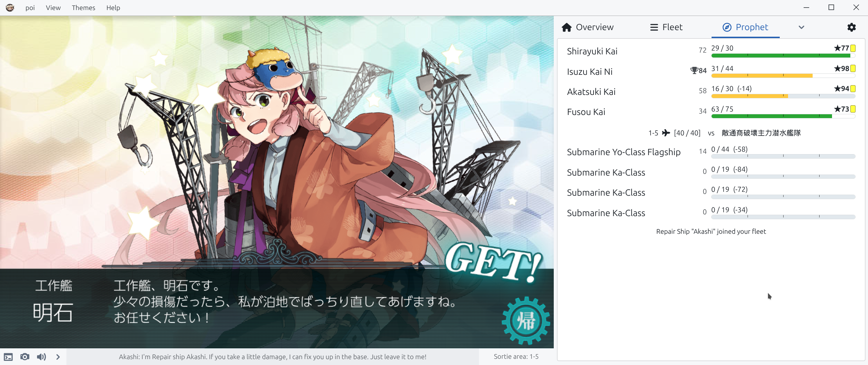Click the air superiority plane icon

(666, 133)
